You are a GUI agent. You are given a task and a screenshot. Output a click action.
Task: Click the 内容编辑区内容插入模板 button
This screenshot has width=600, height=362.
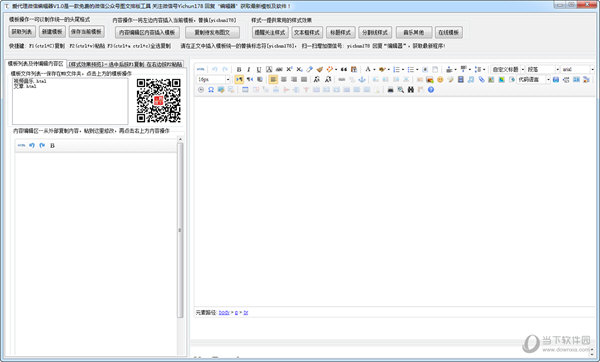click(147, 33)
